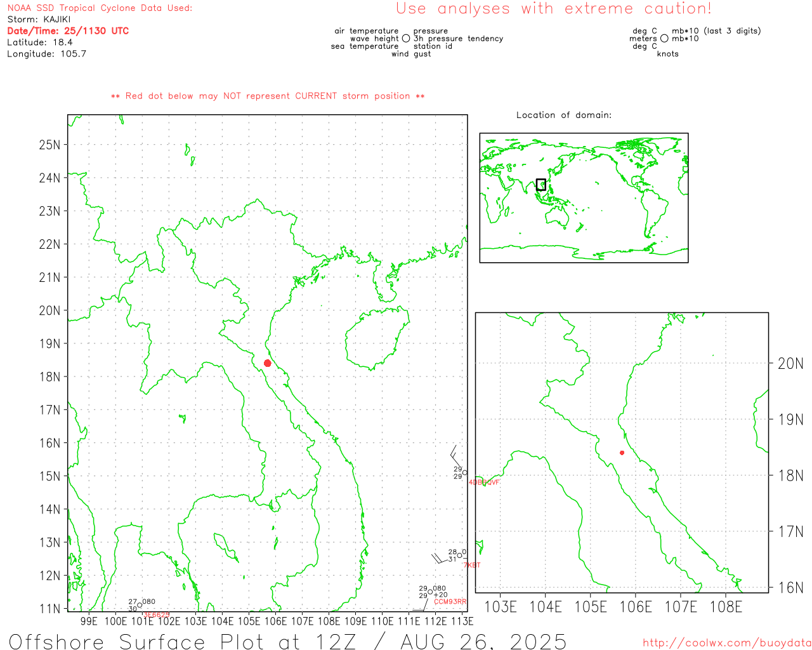Image resolution: width=812 pixels, height=650 pixels.
Task: Click '16N' label on zoomed map
Action: coord(790,588)
